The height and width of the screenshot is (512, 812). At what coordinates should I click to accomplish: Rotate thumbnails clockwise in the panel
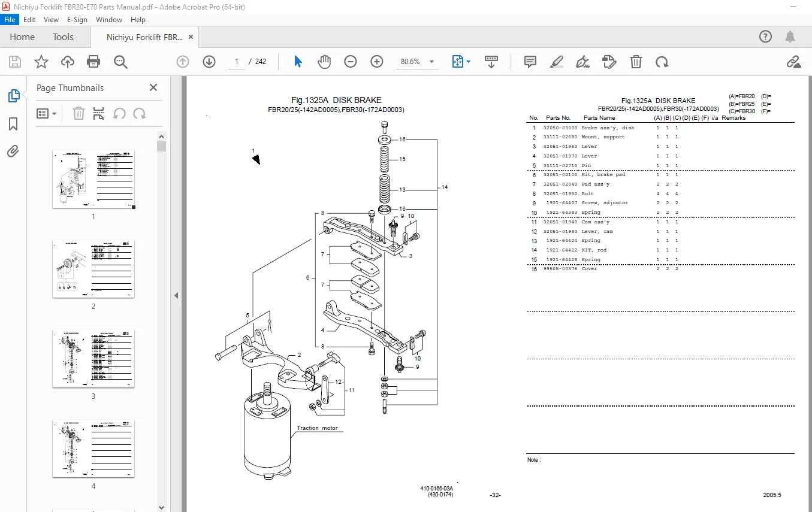pos(140,113)
